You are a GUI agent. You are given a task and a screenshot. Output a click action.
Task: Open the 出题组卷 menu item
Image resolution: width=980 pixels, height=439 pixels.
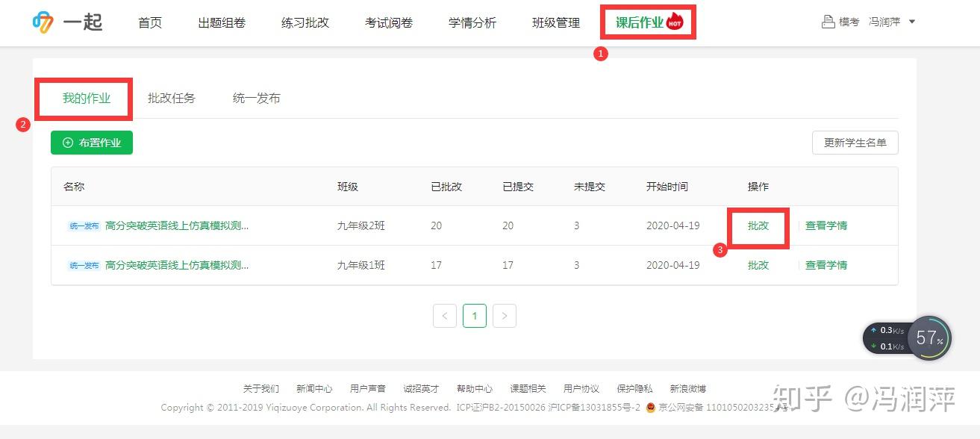pos(221,22)
